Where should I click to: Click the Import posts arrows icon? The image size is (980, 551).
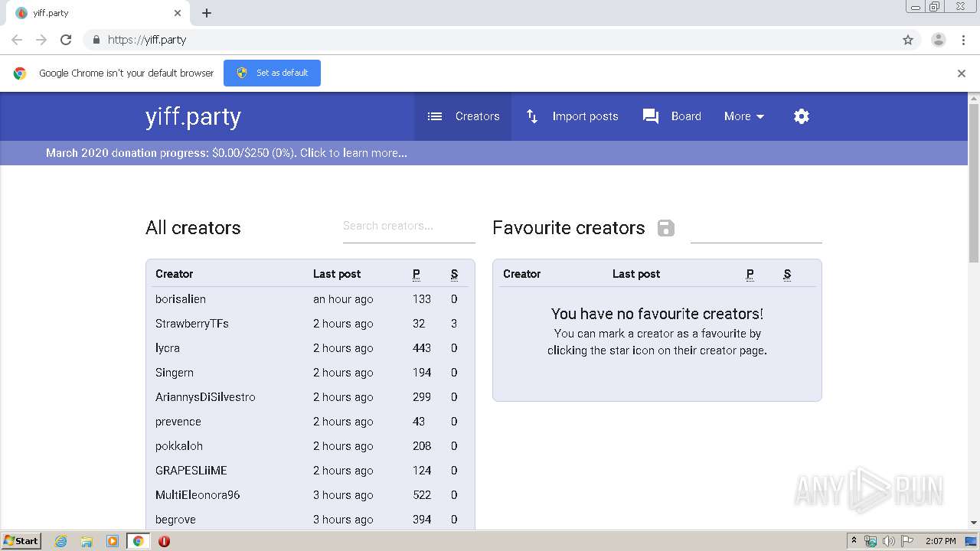(x=532, y=116)
